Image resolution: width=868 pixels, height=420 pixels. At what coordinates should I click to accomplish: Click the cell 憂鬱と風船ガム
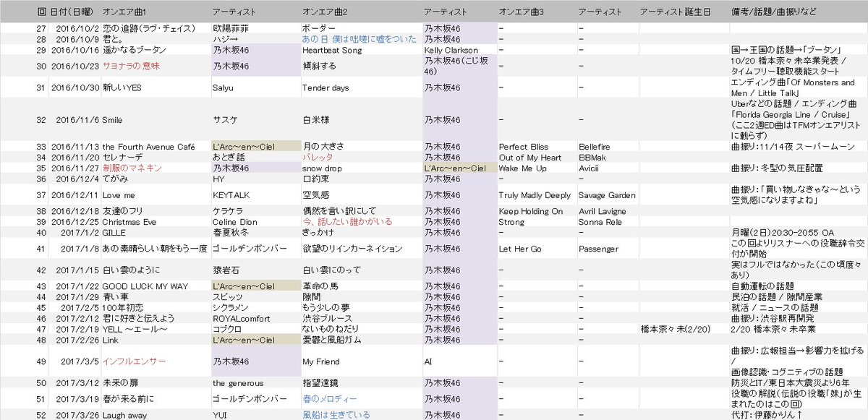[331, 340]
